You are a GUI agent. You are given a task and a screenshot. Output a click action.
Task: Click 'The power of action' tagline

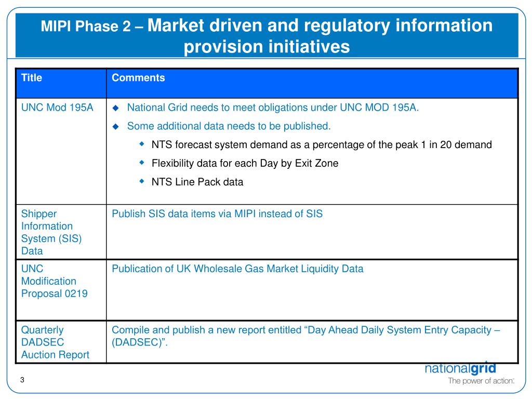click(481, 381)
